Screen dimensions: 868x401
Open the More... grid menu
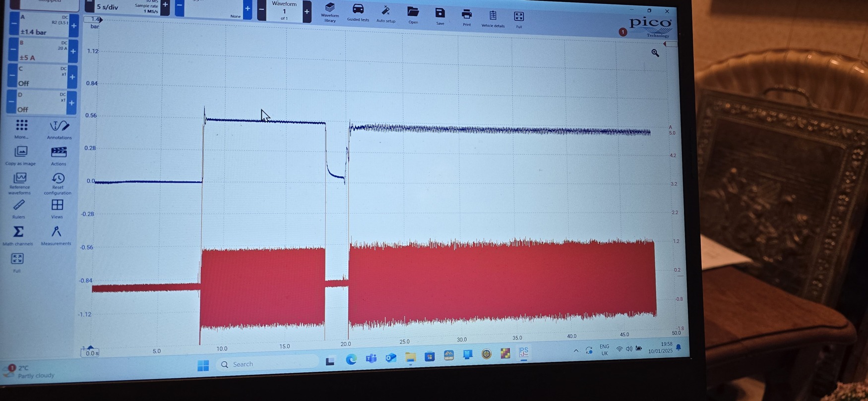[21, 129]
